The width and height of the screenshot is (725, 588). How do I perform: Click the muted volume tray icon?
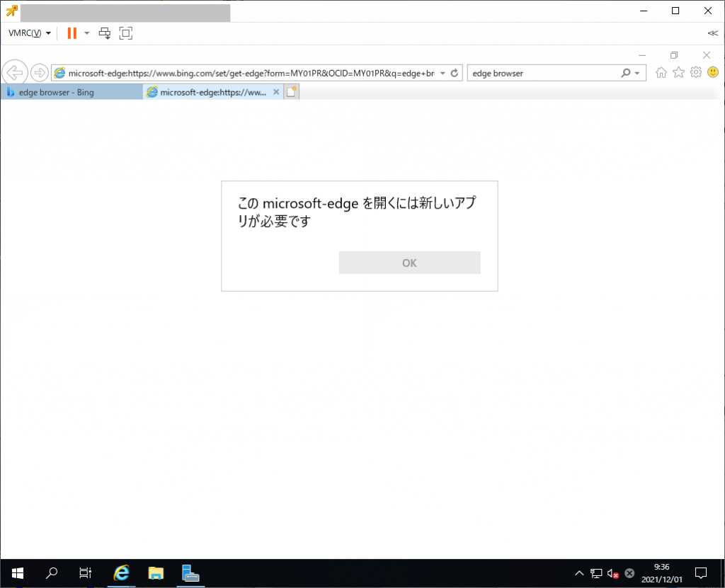click(612, 574)
